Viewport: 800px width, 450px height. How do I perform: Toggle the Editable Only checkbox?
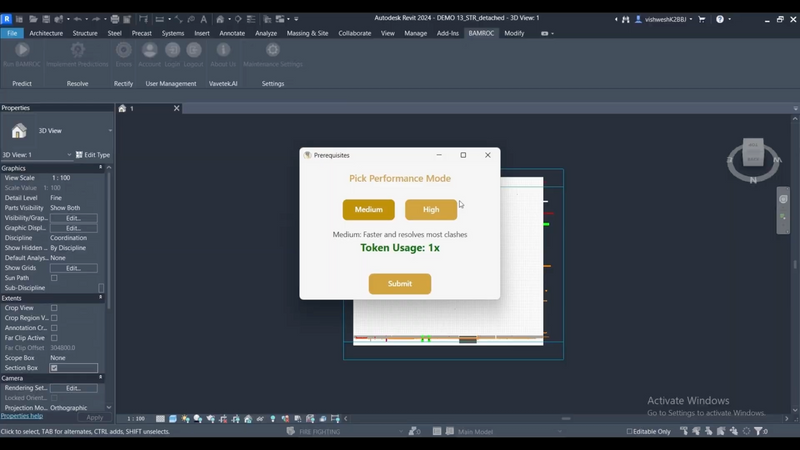click(x=629, y=431)
